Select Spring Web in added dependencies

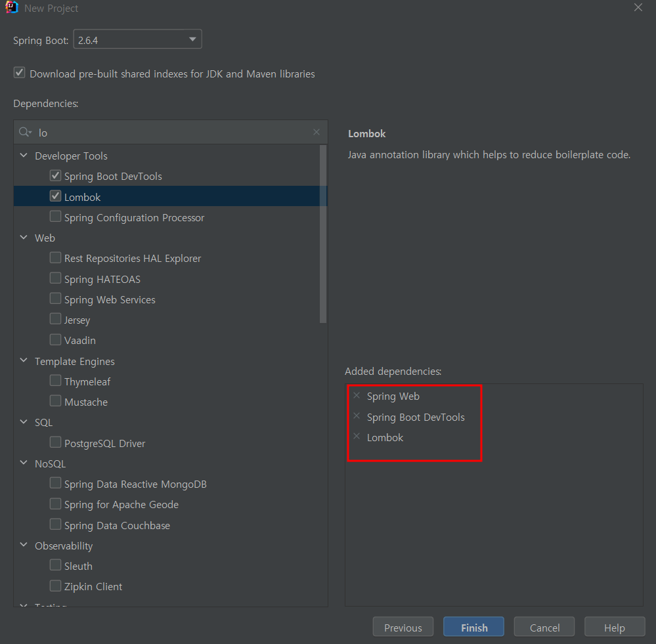pos(393,396)
